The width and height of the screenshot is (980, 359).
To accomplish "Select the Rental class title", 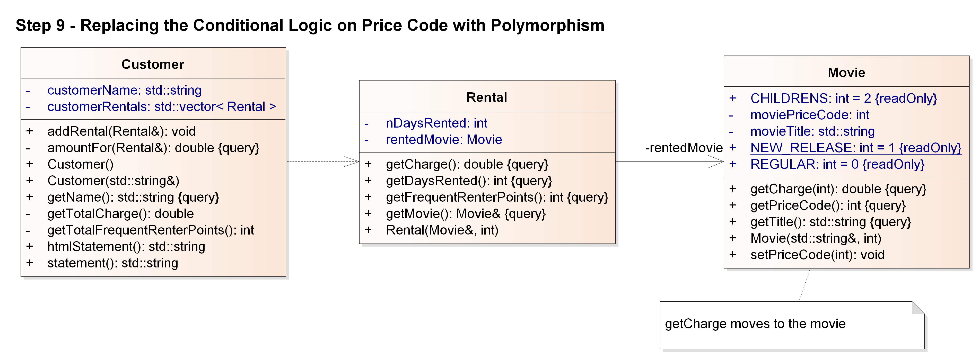I will 487,97.
